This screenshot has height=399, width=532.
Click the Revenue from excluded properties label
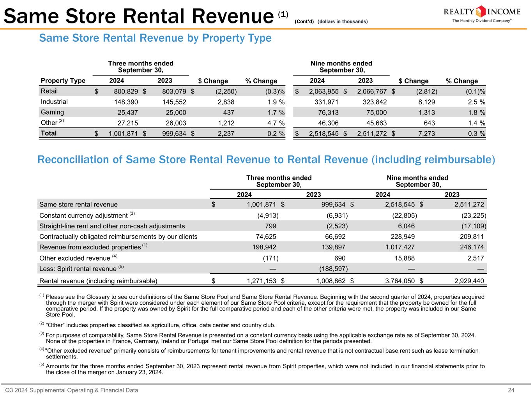(x=90, y=247)
